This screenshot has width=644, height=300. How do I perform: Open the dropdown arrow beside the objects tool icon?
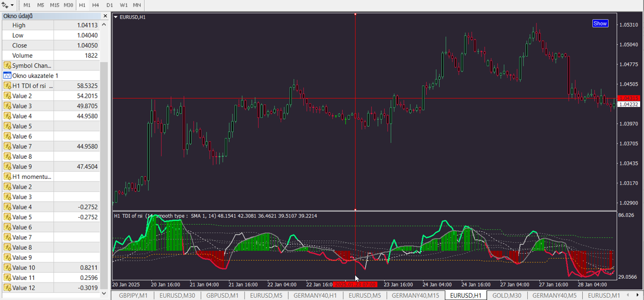coord(11,6)
